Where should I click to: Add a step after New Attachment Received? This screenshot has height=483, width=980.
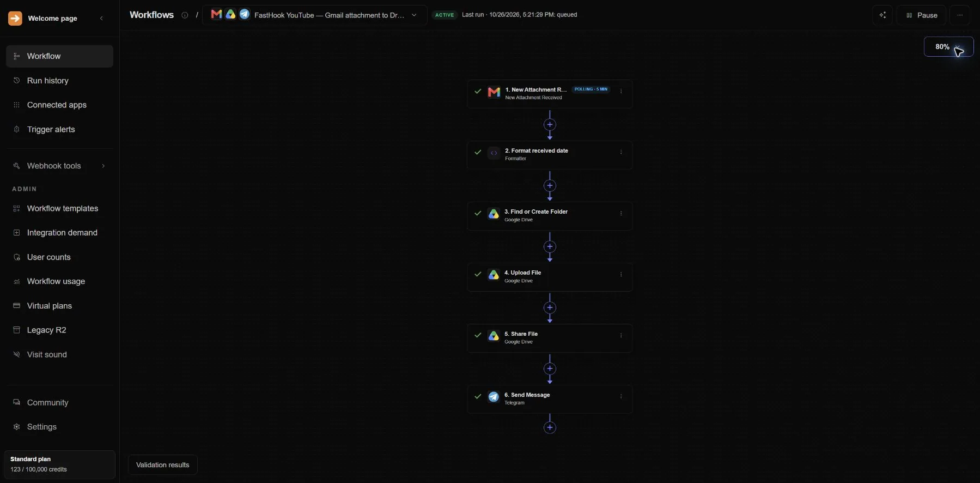coord(550,125)
